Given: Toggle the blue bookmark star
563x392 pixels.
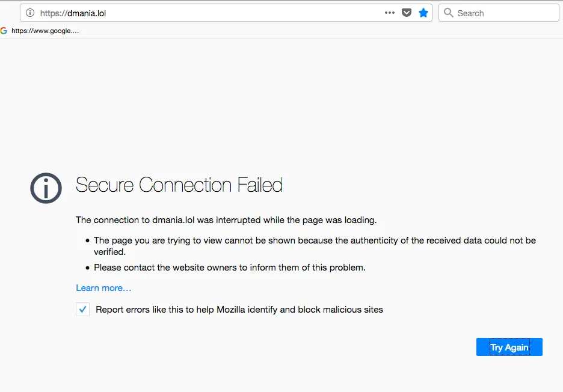Looking at the screenshot, I should click(423, 13).
